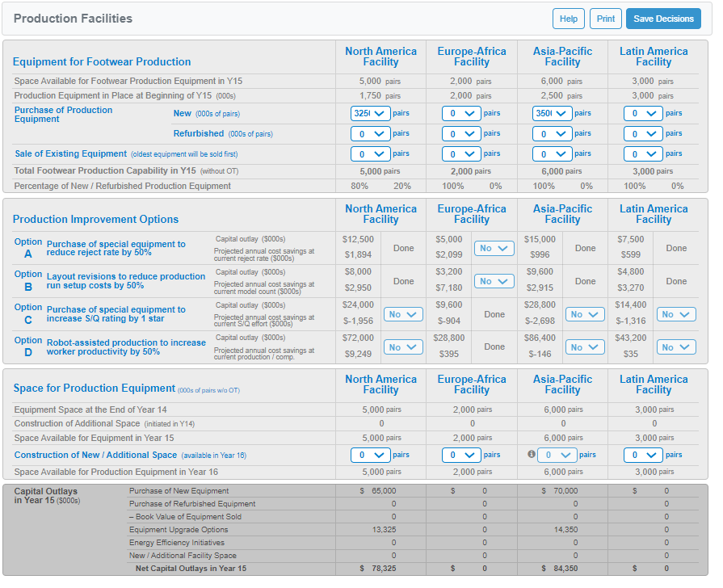The height and width of the screenshot is (588, 723).
Task: Open North America Option D dropdown
Action: click(x=403, y=347)
